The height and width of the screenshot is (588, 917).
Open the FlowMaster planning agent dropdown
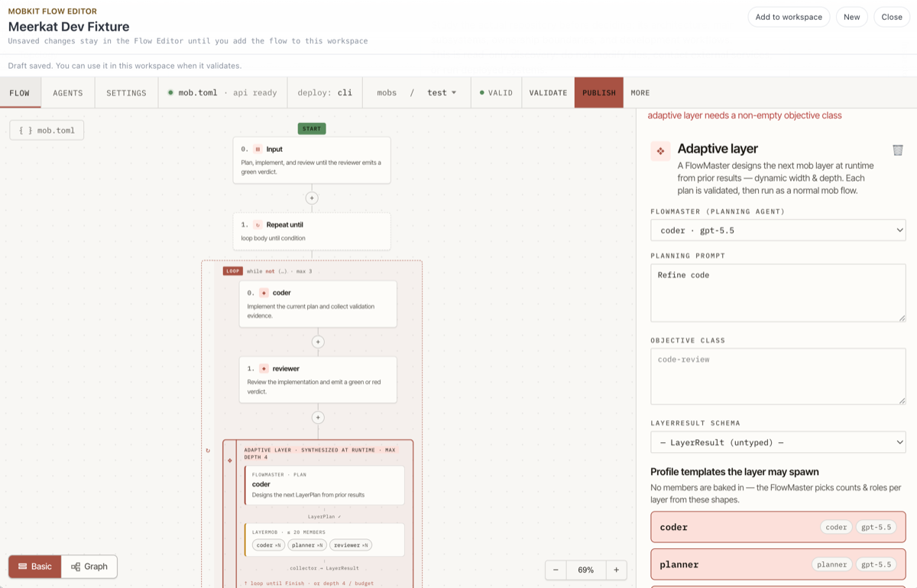tap(778, 230)
